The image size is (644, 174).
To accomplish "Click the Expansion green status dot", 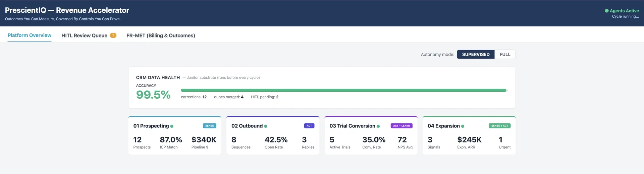I will click(x=463, y=126).
